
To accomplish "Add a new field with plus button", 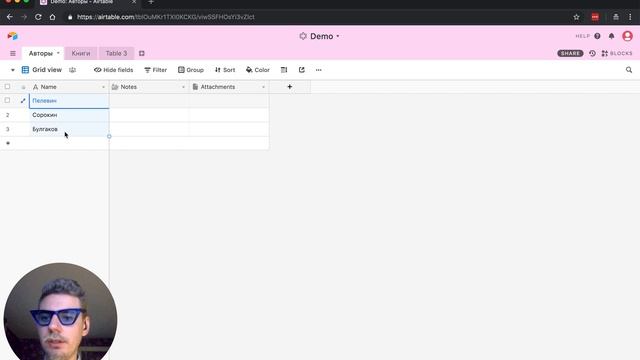I will click(289, 87).
